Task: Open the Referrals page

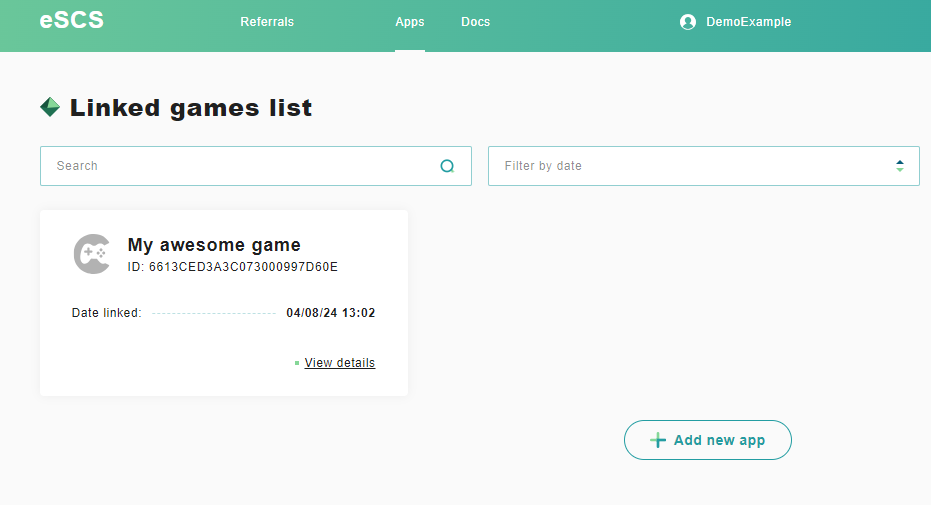Action: pos(267,22)
